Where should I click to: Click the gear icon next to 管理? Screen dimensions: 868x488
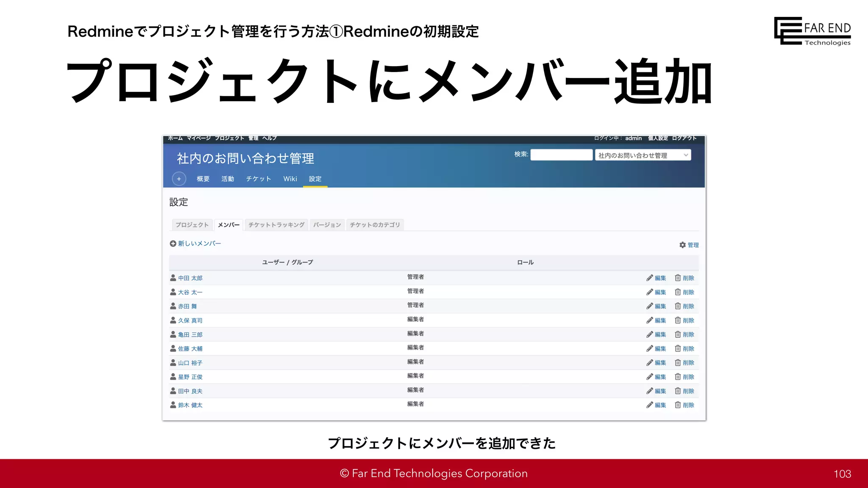[682, 245]
